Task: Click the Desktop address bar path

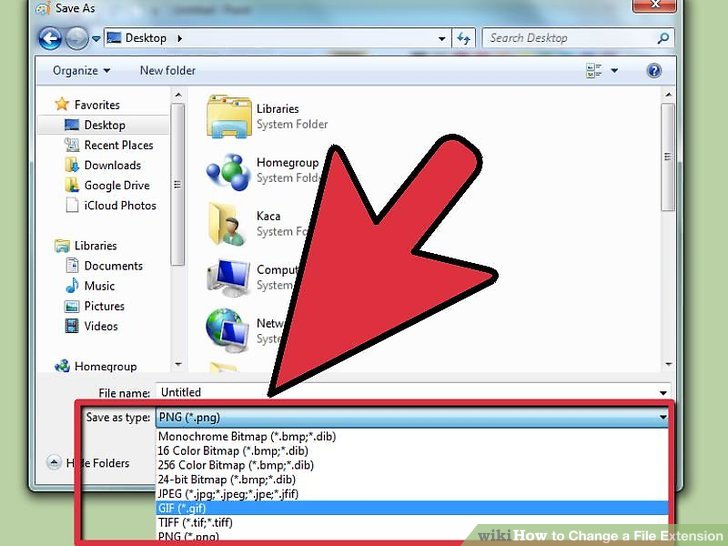Action: [x=145, y=38]
